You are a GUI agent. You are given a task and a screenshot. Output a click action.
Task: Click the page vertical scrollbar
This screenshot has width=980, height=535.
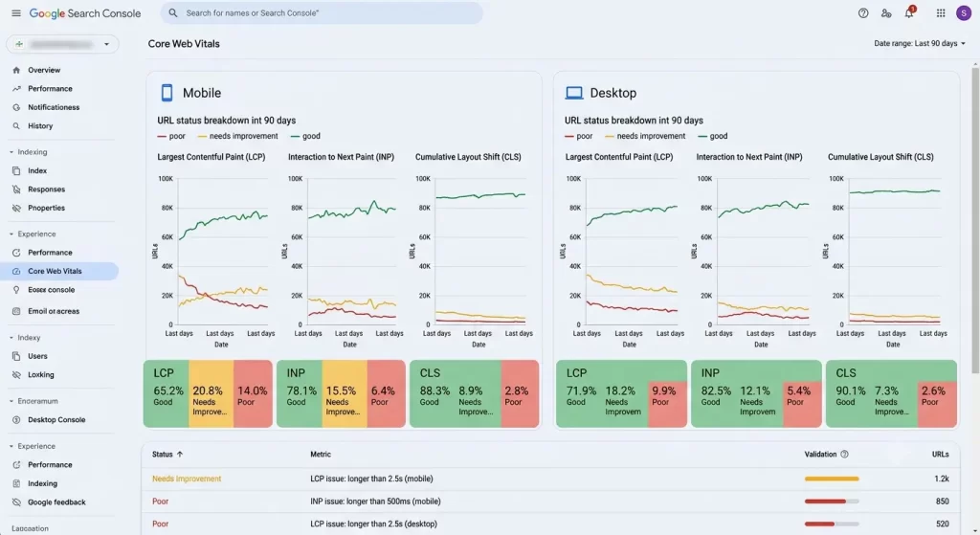(x=975, y=219)
